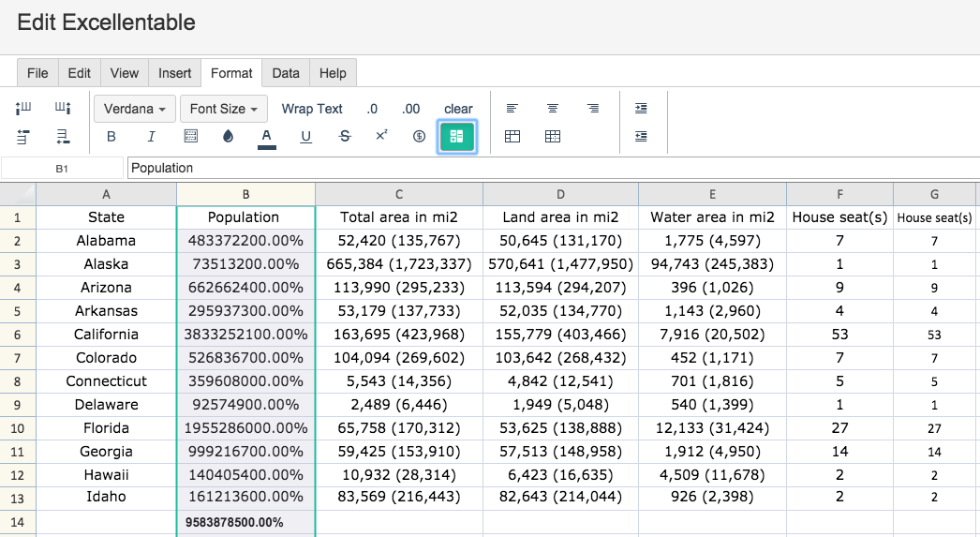This screenshot has width=980, height=537.
Task: Click the increase indent icon
Action: click(x=641, y=108)
